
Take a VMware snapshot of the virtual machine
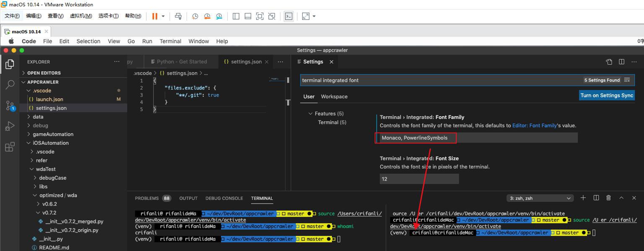point(195,16)
